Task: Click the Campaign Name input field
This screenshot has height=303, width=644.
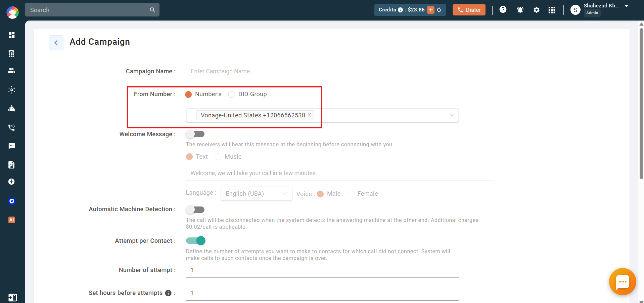Action: [322, 71]
